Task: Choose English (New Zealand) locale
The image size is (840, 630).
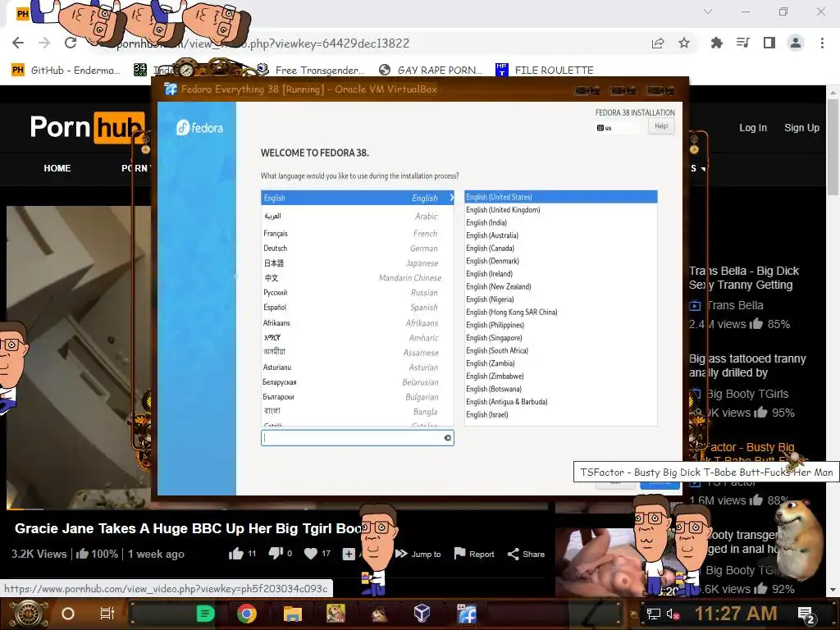Action: [x=561, y=286]
